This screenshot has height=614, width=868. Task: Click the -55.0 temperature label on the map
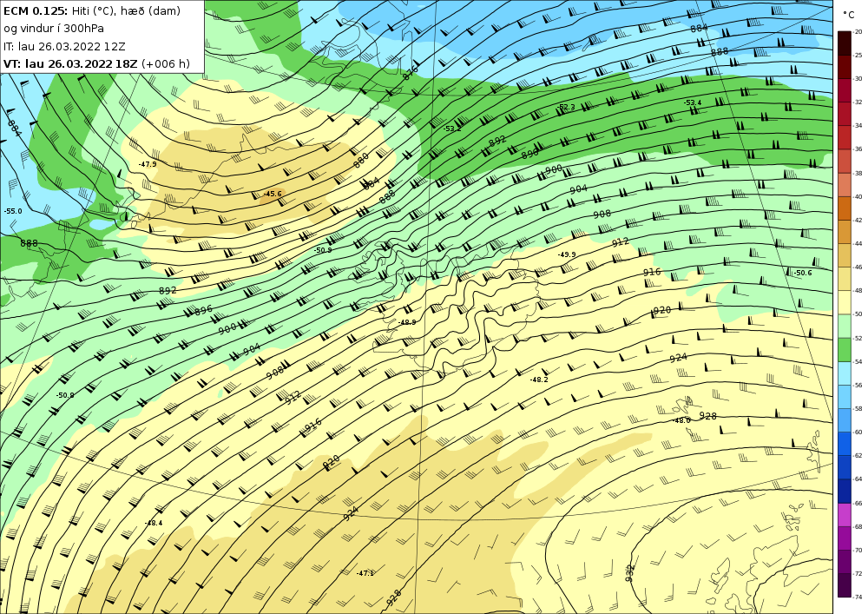[x=13, y=212]
